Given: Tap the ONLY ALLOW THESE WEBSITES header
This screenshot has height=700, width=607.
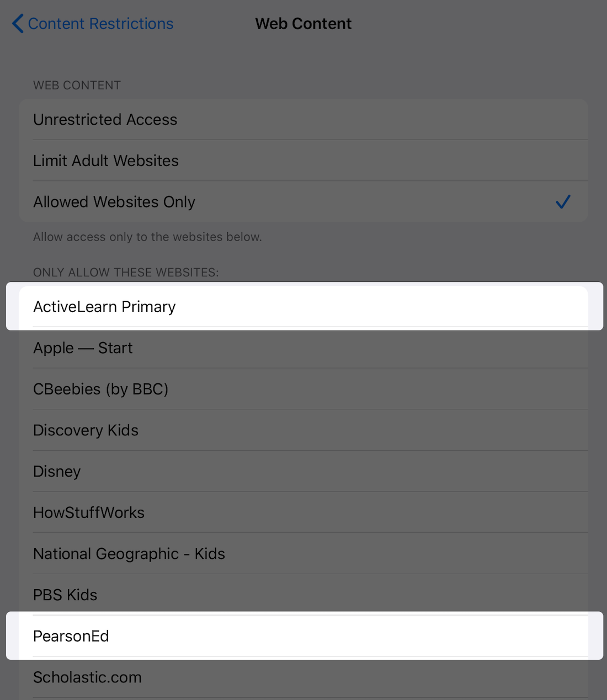Looking at the screenshot, I should click(126, 272).
